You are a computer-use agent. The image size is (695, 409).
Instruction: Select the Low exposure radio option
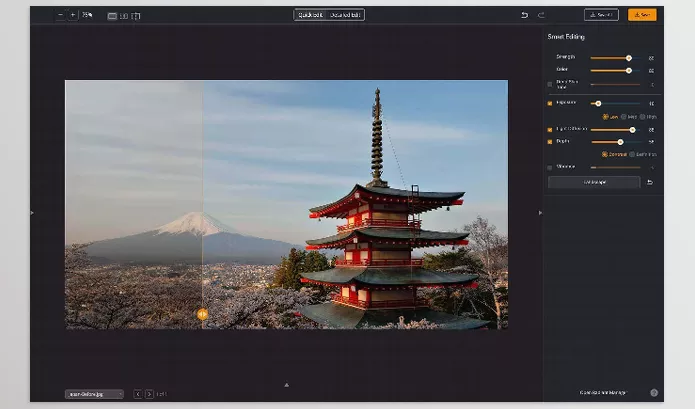605,117
